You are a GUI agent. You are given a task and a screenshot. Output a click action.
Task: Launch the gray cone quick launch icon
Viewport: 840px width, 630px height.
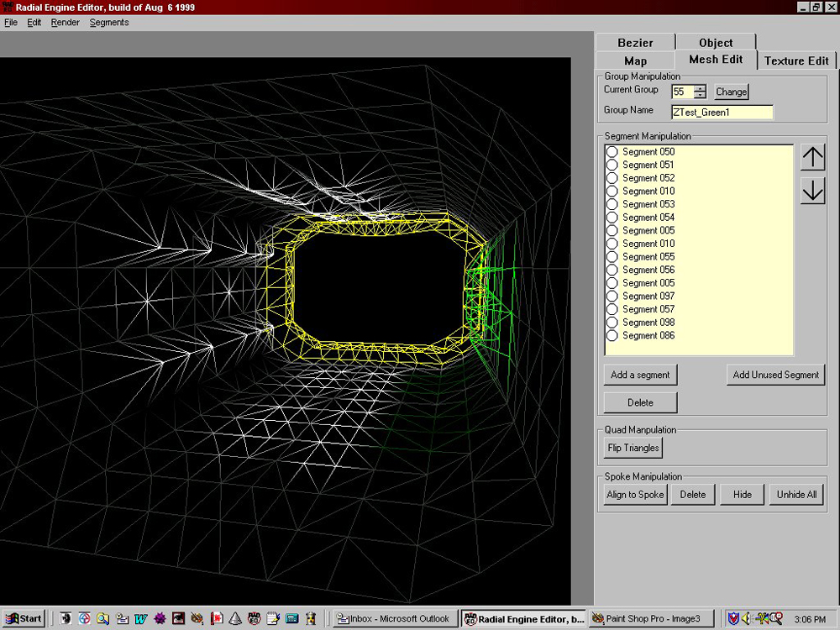coord(235,619)
